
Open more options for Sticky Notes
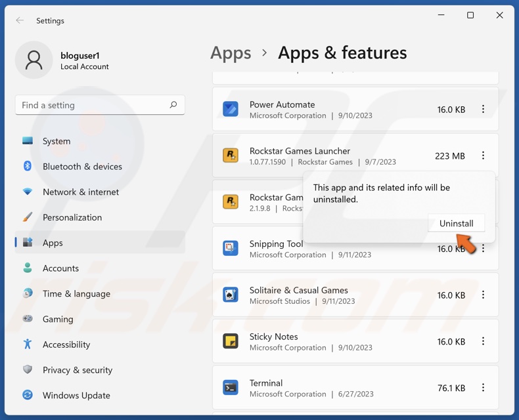coord(483,341)
